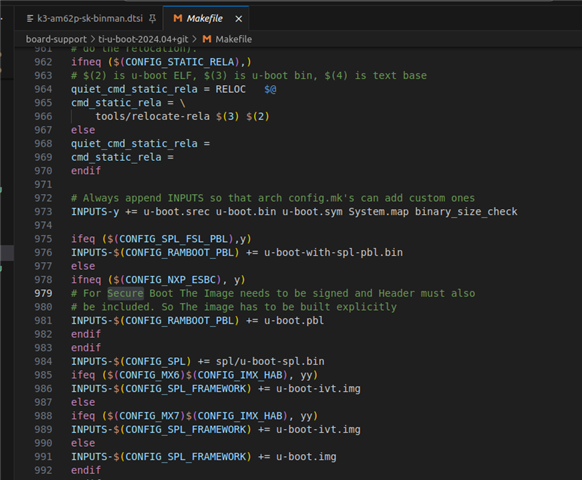Click the Makefile breadcrumb item
This screenshot has height=480, width=582.
233,39
